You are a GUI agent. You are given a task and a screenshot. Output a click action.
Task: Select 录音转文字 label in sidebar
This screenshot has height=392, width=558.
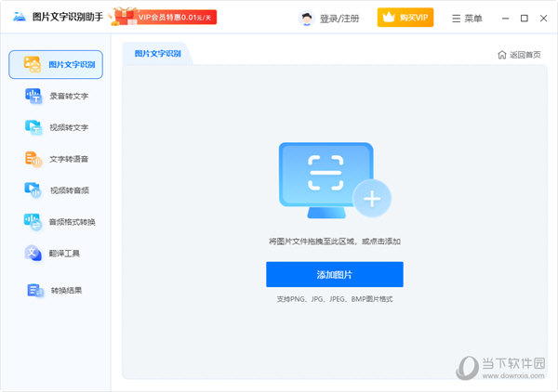(x=69, y=96)
